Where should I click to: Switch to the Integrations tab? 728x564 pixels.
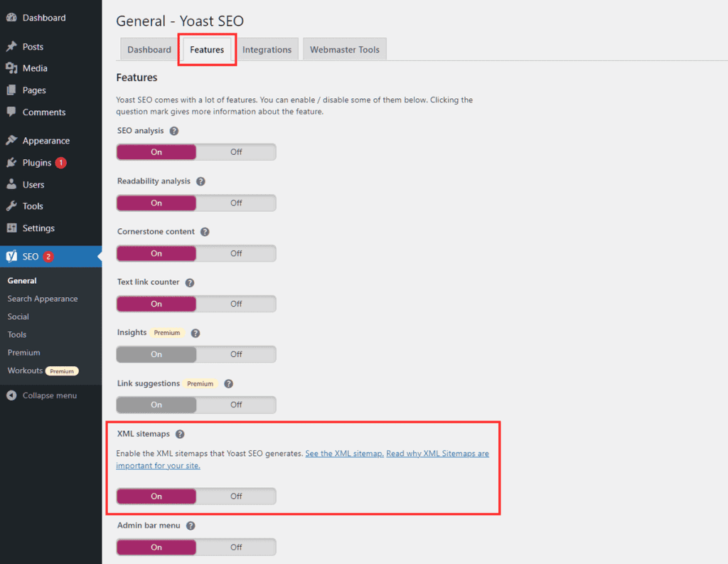coord(267,49)
